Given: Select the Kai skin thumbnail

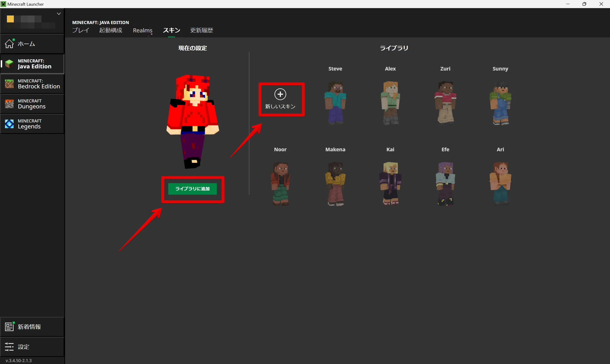Looking at the screenshot, I should (x=390, y=184).
